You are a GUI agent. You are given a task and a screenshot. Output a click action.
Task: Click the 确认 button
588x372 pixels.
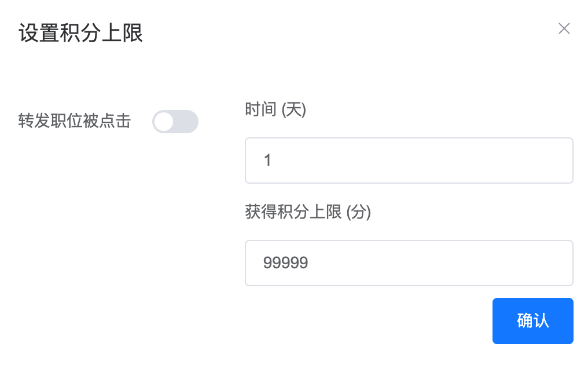click(533, 321)
